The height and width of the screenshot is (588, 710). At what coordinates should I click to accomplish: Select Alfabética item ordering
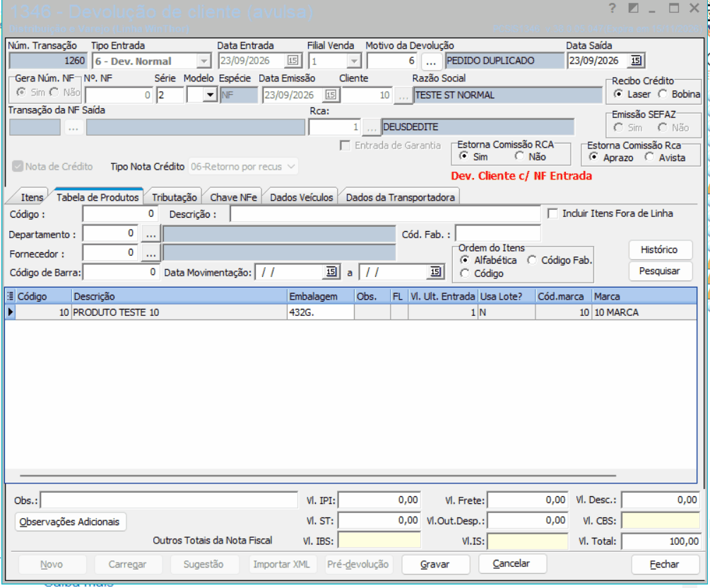tap(464, 260)
